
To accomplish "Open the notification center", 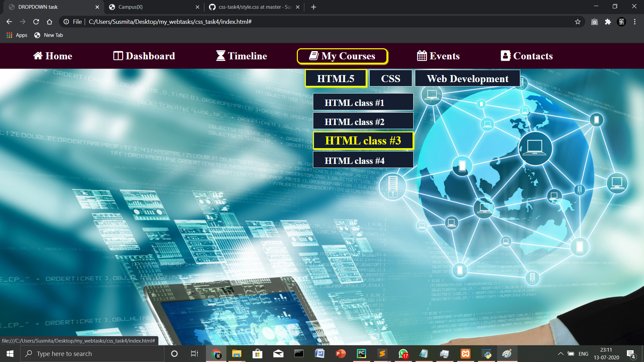I will 631,354.
